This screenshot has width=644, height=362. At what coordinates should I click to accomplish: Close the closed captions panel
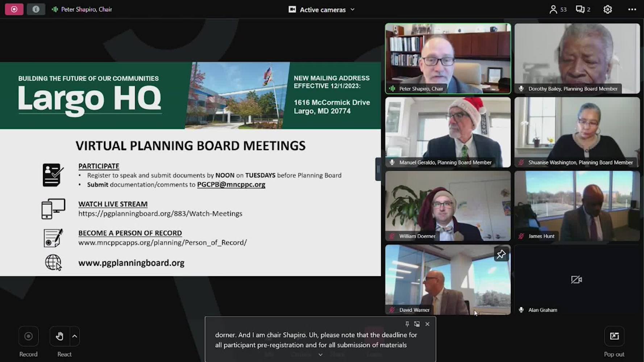[x=427, y=324]
